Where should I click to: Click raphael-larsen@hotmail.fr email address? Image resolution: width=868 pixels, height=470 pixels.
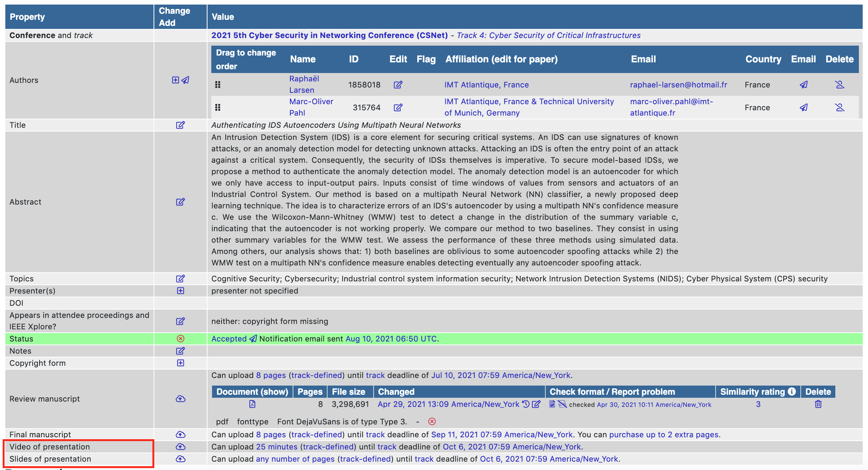tap(678, 84)
